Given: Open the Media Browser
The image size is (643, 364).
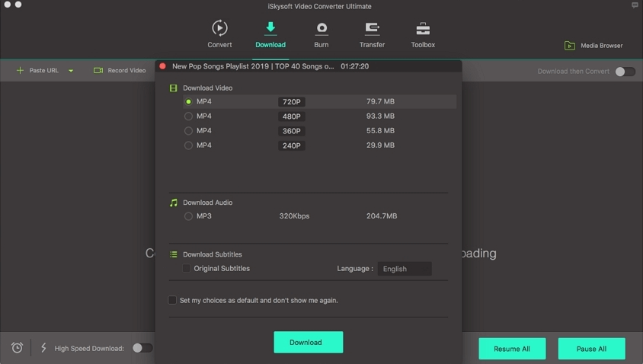Looking at the screenshot, I should coord(593,46).
